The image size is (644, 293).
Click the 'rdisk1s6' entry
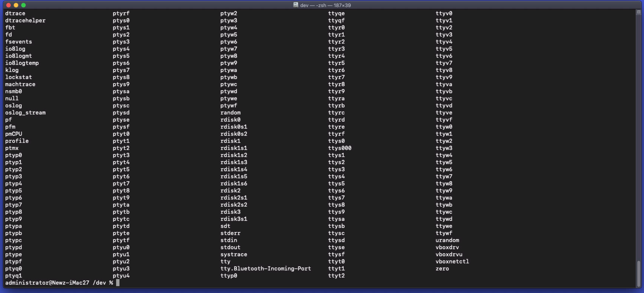coord(234,184)
